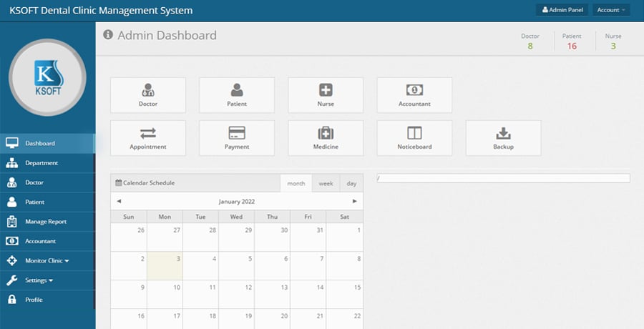644x329 pixels.
Task: Expand the Account dropdown
Action: point(611,10)
